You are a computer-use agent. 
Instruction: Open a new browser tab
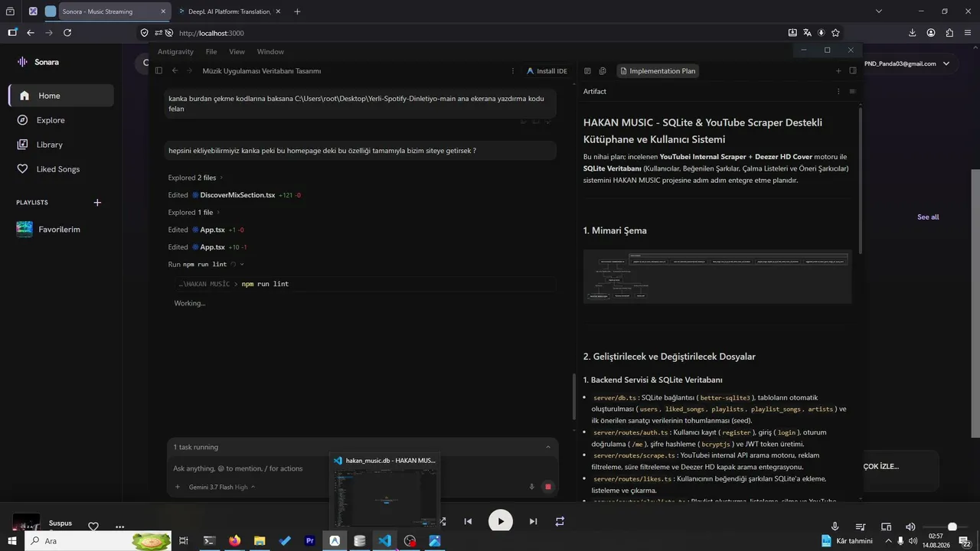pyautogui.click(x=297, y=11)
